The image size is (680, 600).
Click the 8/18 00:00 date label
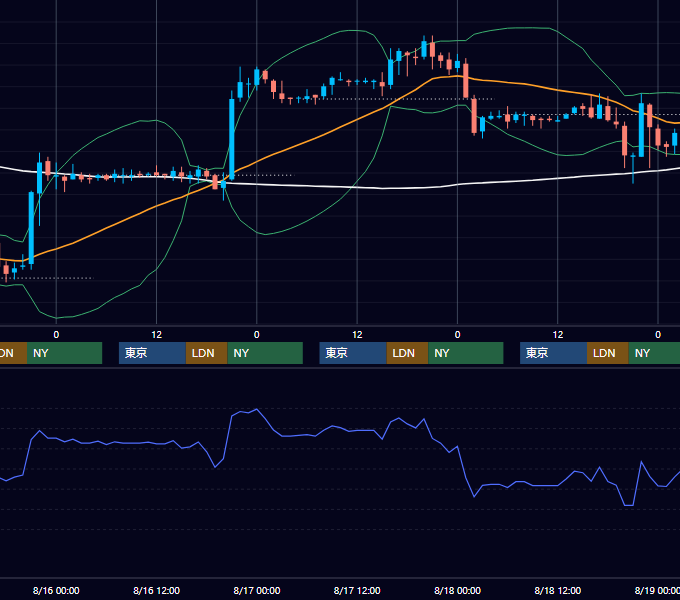(x=458, y=590)
